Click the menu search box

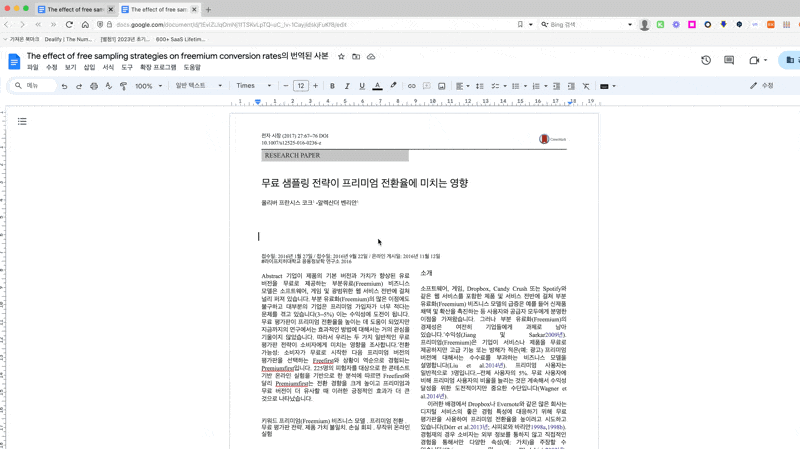coord(33,86)
